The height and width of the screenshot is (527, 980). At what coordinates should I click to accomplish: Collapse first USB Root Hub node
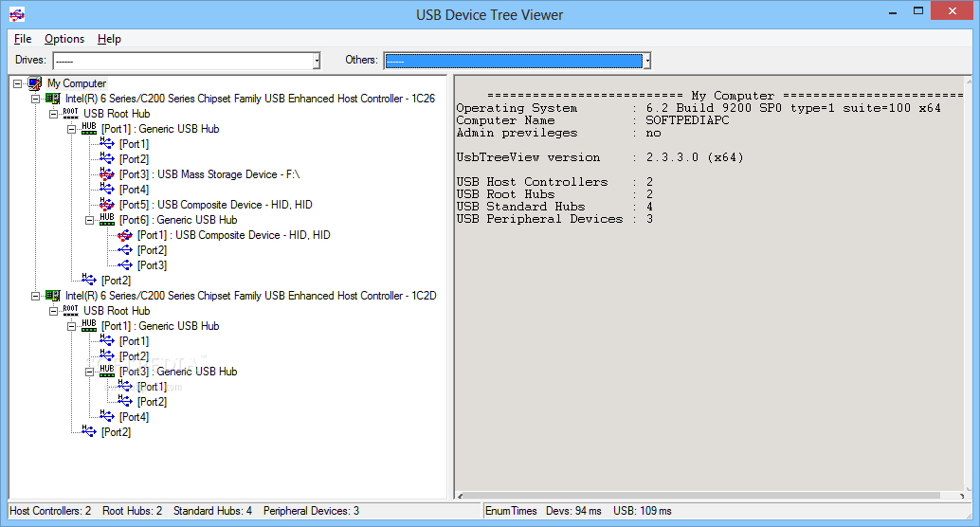(x=54, y=114)
